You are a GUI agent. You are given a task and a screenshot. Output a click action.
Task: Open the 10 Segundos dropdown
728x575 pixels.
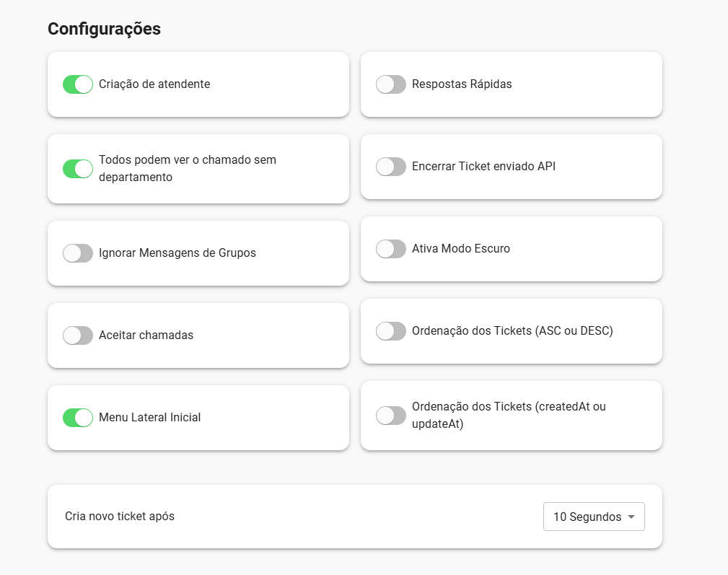click(x=593, y=517)
